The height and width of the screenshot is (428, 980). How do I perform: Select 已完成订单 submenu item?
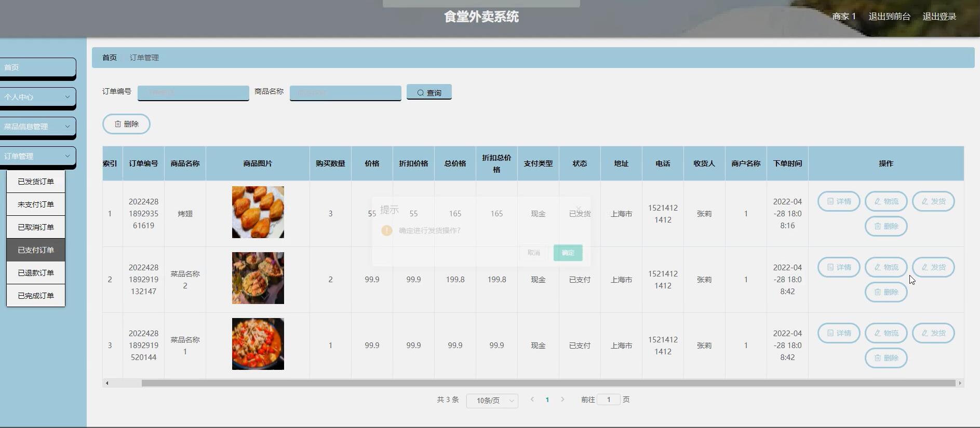[x=36, y=296]
